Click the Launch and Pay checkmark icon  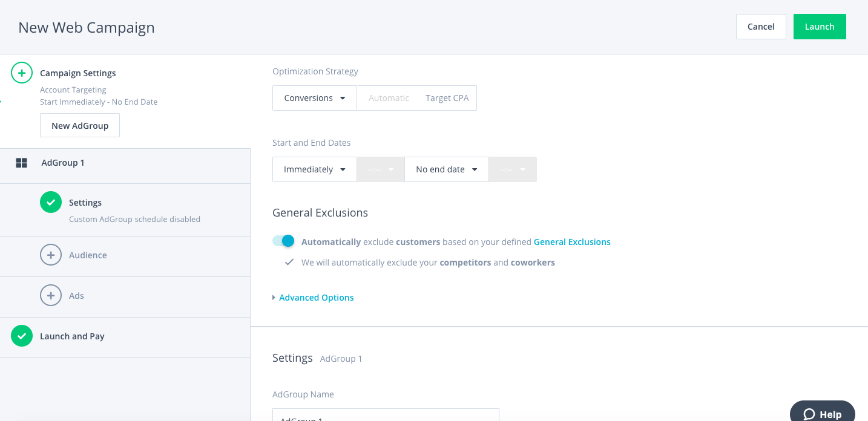22,336
